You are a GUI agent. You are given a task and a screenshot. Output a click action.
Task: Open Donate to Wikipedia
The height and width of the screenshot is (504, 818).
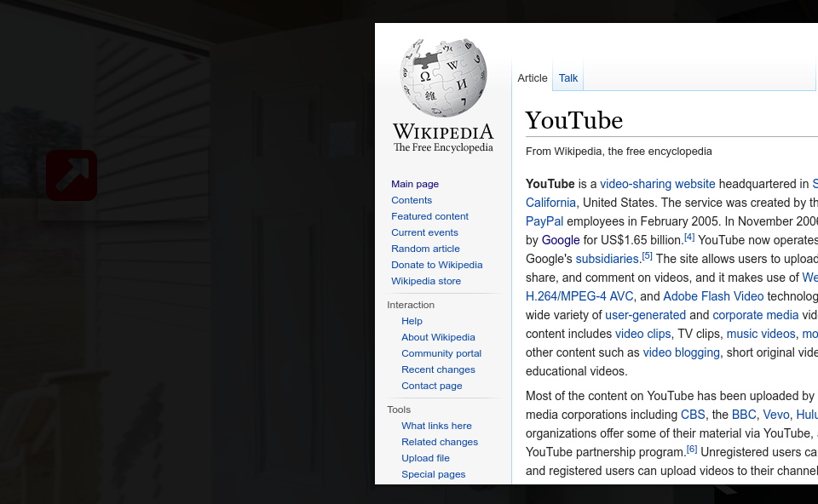pyautogui.click(x=436, y=265)
